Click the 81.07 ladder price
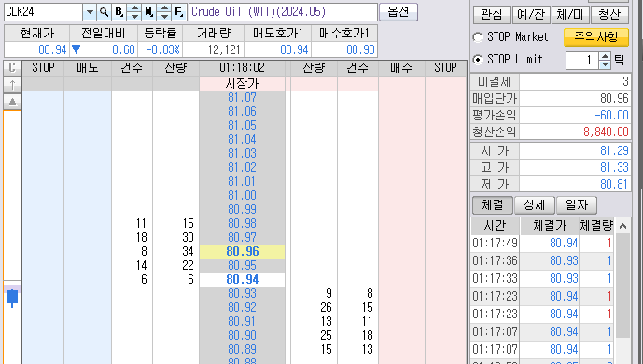This screenshot has width=643, height=364. click(242, 98)
